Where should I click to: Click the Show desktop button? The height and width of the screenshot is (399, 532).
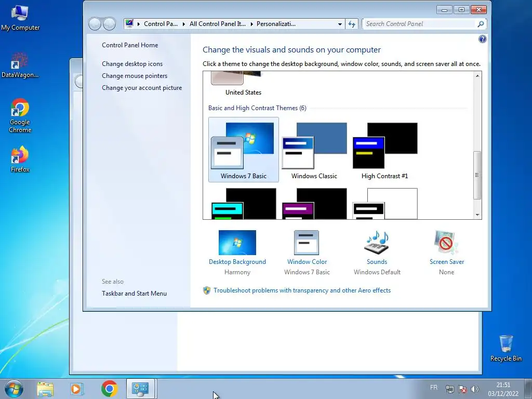(x=528, y=389)
